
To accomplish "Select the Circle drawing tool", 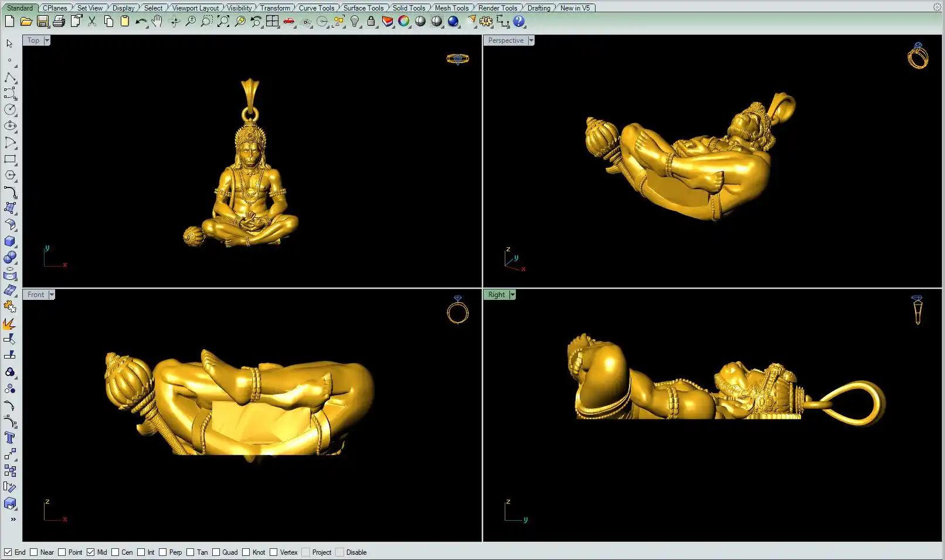I will pos(10,110).
